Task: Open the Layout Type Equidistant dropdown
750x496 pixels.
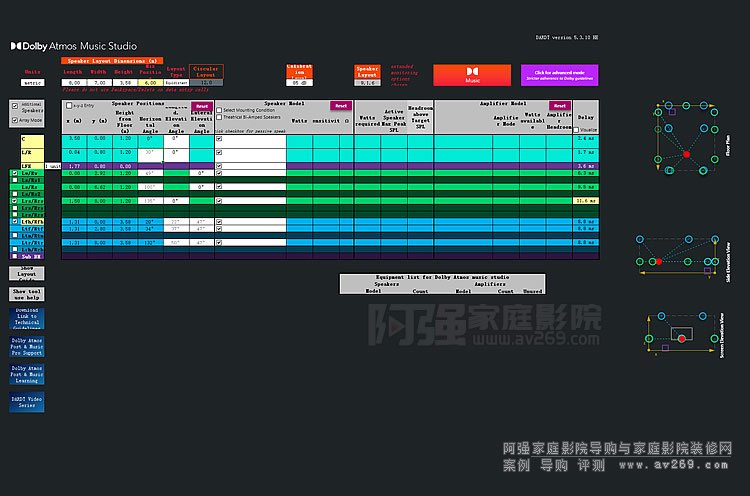Action: (x=176, y=83)
